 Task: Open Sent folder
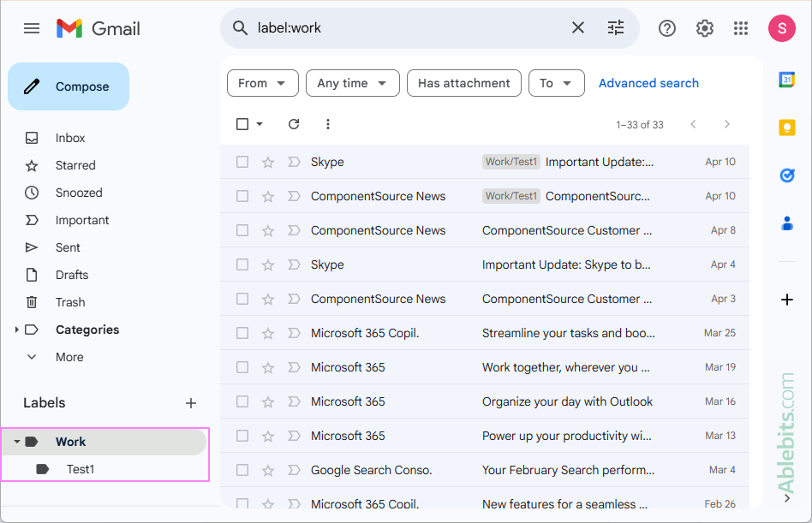click(x=68, y=247)
